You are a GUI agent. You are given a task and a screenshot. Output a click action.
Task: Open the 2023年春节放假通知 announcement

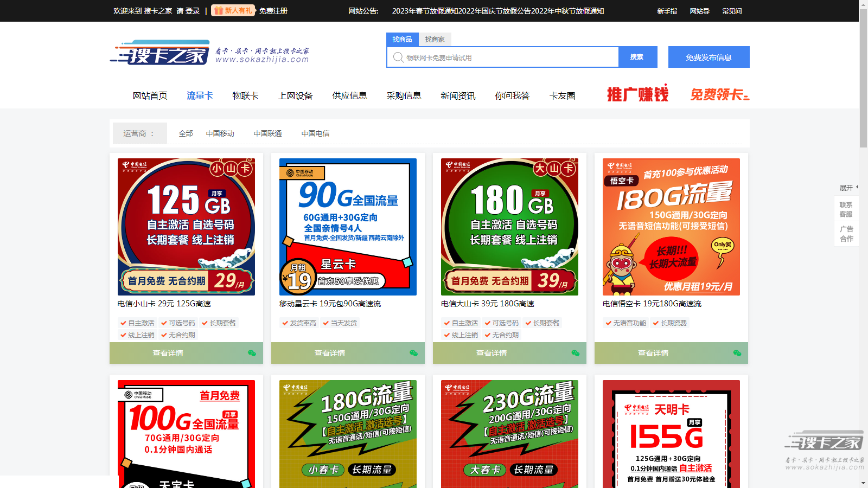[x=425, y=11]
